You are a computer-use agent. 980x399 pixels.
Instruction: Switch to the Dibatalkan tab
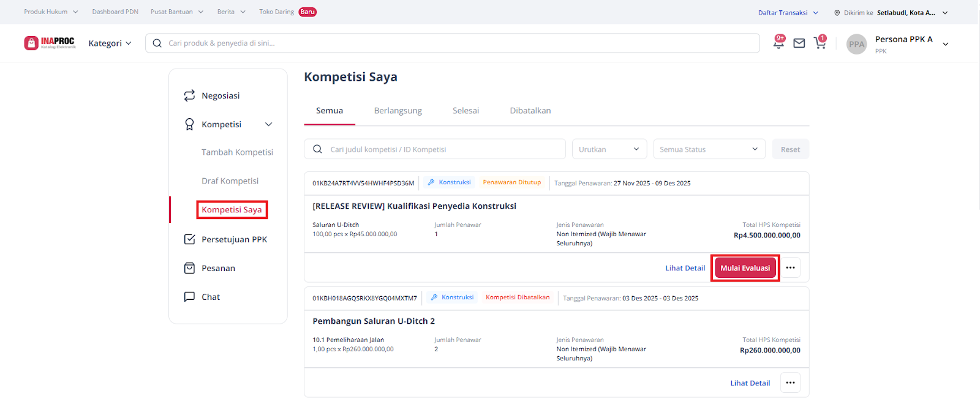click(530, 111)
